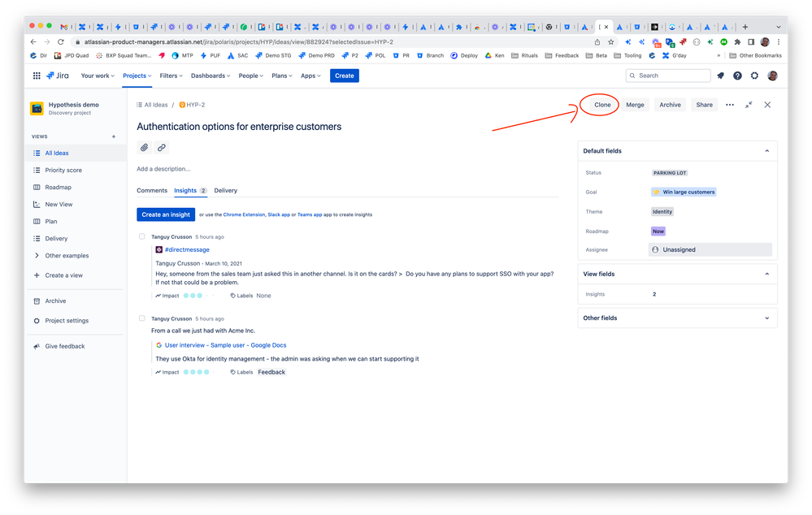Collapse the Default fields section
This screenshot has width=812, height=515.
tap(766, 150)
